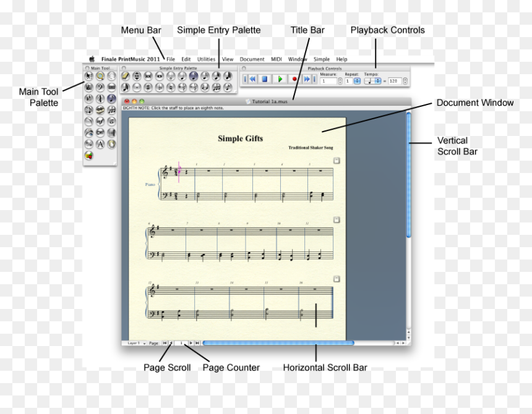Open the MIDI menu
This screenshot has height=414, width=532.
point(276,59)
